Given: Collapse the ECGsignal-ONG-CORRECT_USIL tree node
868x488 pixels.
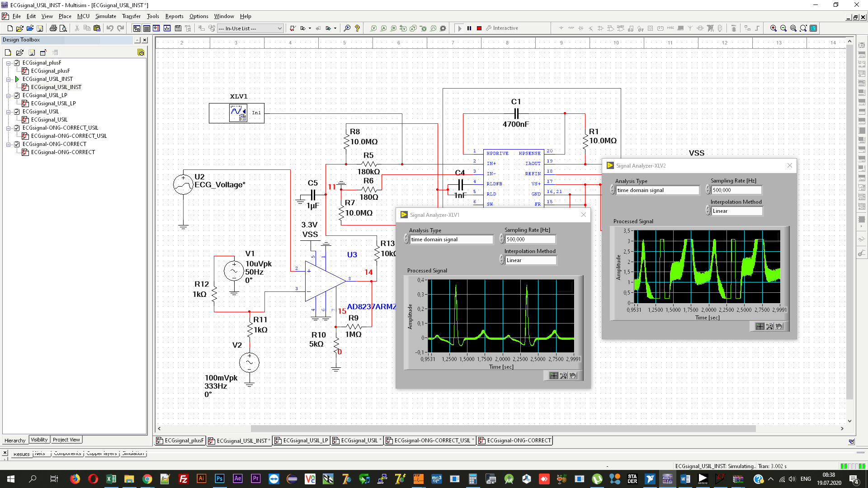Looking at the screenshot, I should coord(8,128).
